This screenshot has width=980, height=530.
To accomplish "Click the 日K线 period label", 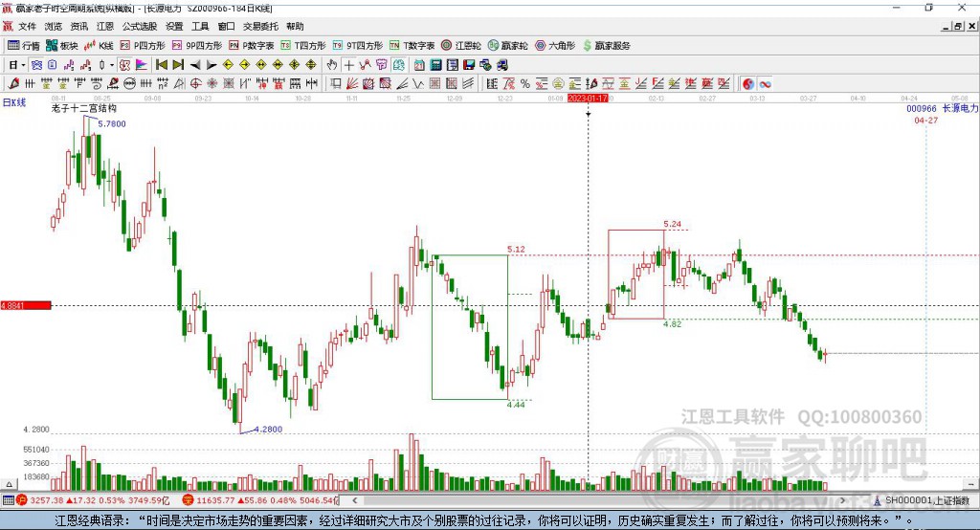I will coord(14,102).
